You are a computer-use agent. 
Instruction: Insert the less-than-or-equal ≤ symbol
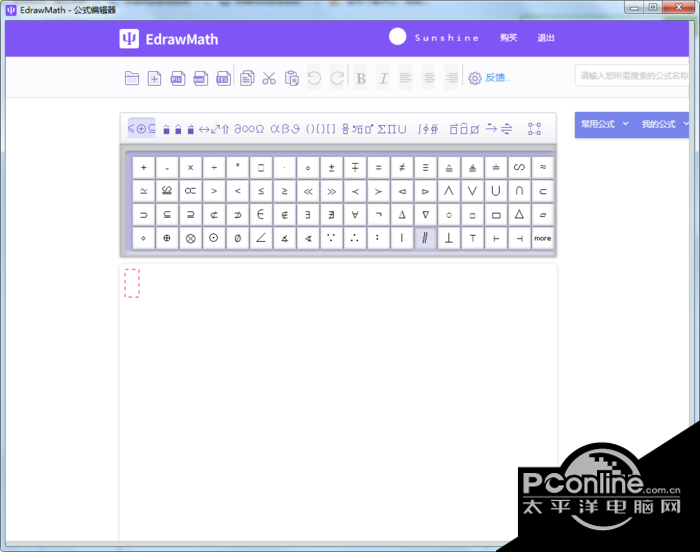[261, 191]
